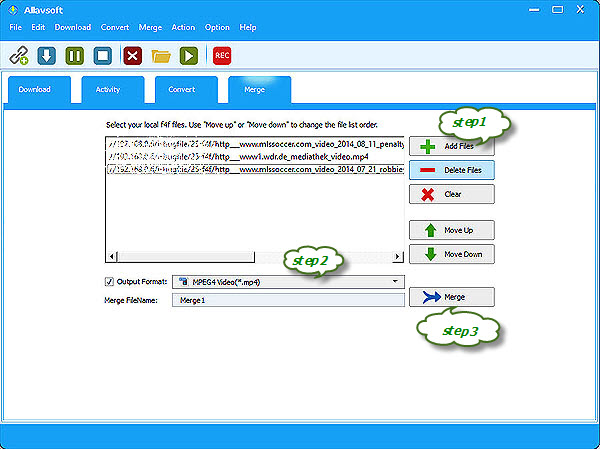Delete the task with the red X toolbar icon
The image size is (600, 449).
(x=133, y=56)
